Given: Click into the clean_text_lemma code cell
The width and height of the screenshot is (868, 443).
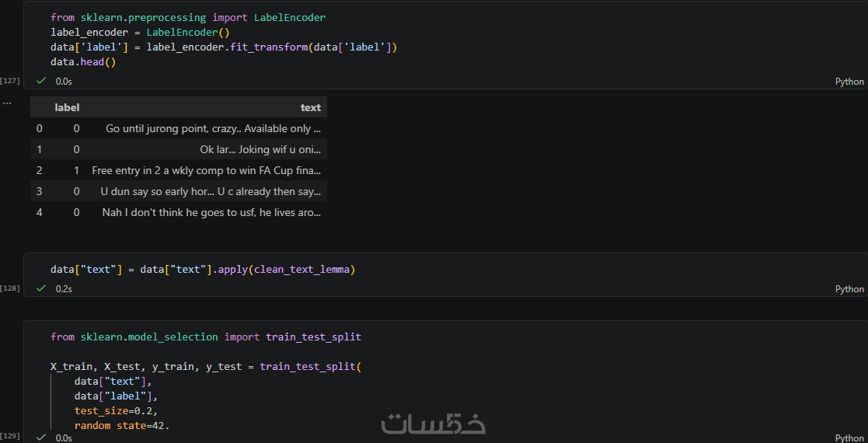Looking at the screenshot, I should (x=202, y=270).
